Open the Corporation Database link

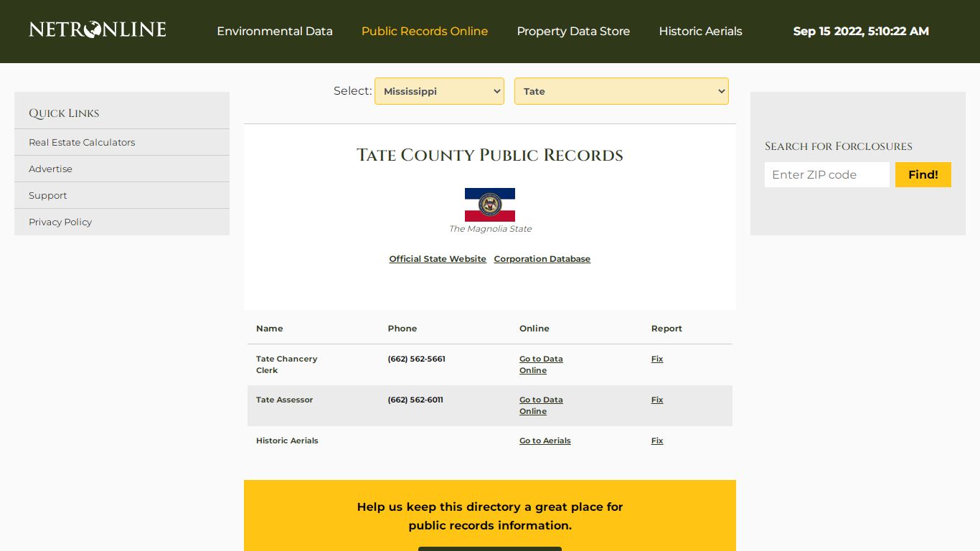pos(542,259)
